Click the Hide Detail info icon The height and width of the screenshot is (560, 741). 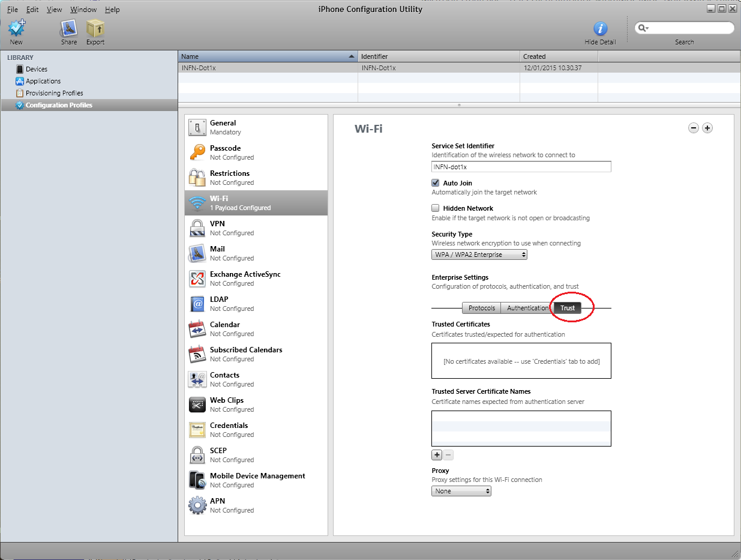pyautogui.click(x=600, y=29)
